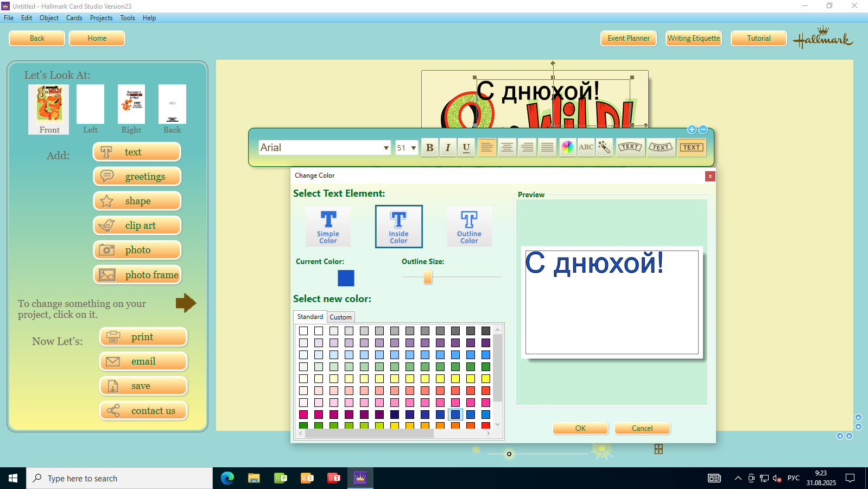The image size is (868, 489).
Task: Open the contact us option
Action: coord(143,411)
